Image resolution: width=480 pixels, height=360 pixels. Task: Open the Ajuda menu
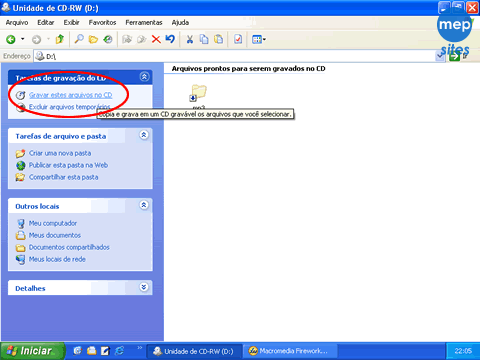(x=180, y=22)
